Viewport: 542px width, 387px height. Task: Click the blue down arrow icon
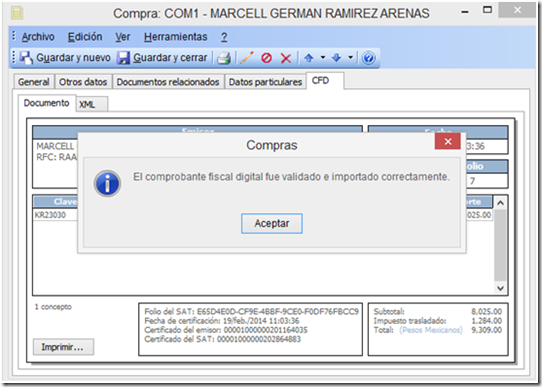(336, 58)
